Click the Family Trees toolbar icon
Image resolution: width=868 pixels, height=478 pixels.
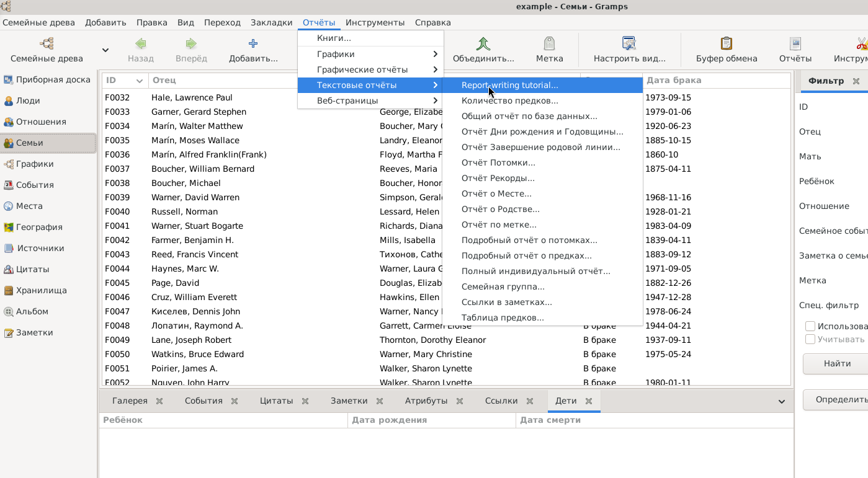(x=47, y=43)
